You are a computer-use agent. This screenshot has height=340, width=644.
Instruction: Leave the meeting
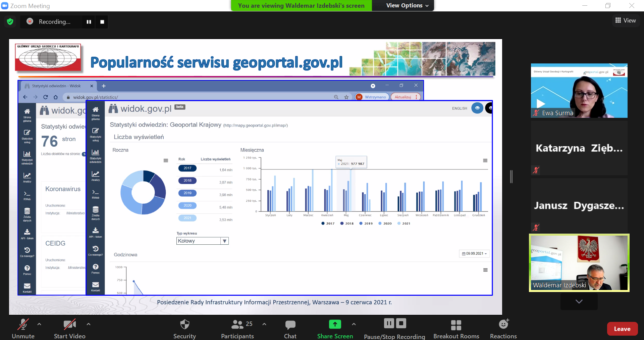tap(622, 329)
